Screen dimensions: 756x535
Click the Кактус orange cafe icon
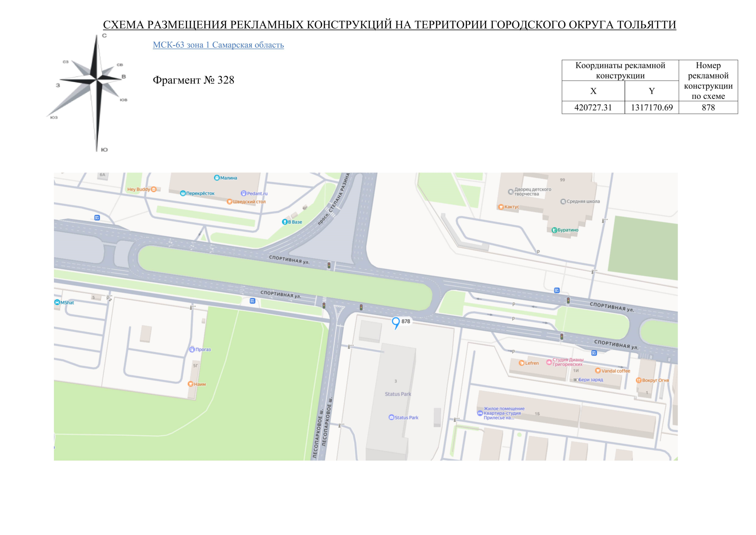click(x=501, y=207)
